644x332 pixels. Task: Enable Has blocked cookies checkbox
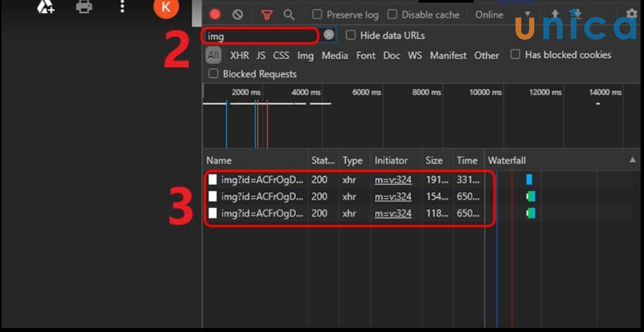point(515,55)
